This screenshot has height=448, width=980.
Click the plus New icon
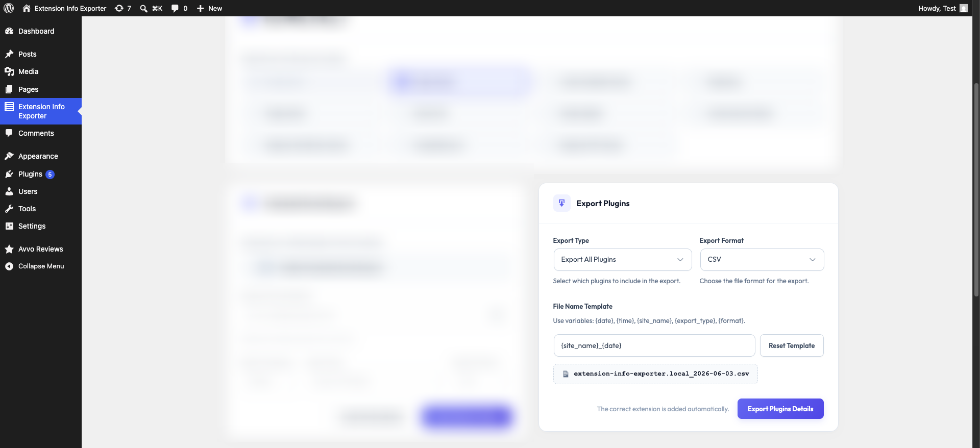(201, 8)
